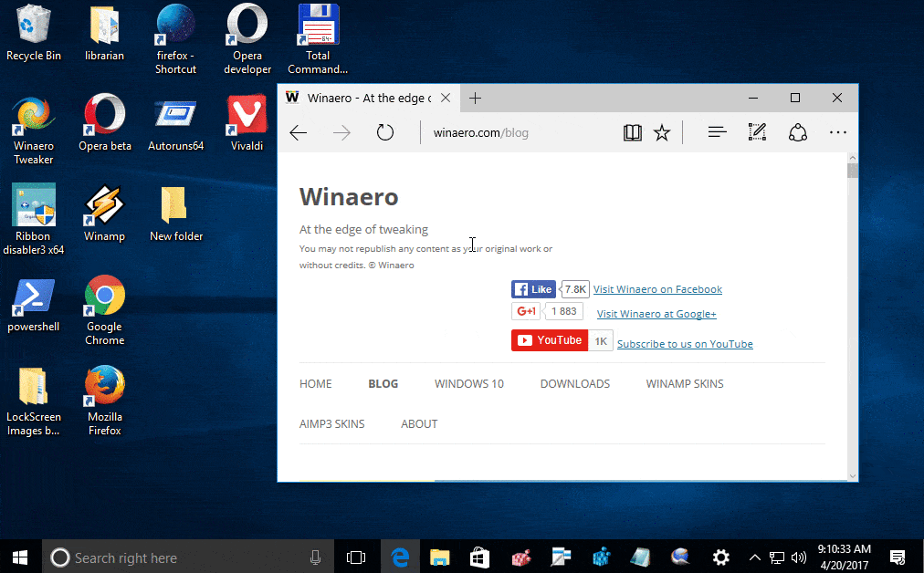Go back using Edge's back arrow
The width and height of the screenshot is (924, 573).
click(299, 132)
